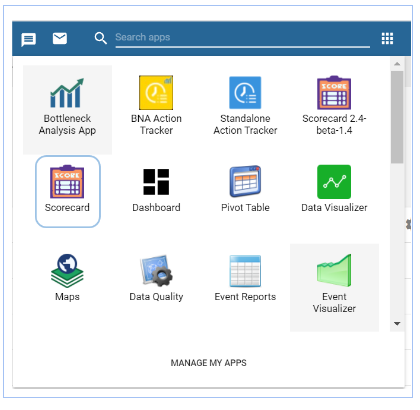
Task: Click the MANAGE MY APPS link
Action: pyautogui.click(x=209, y=363)
